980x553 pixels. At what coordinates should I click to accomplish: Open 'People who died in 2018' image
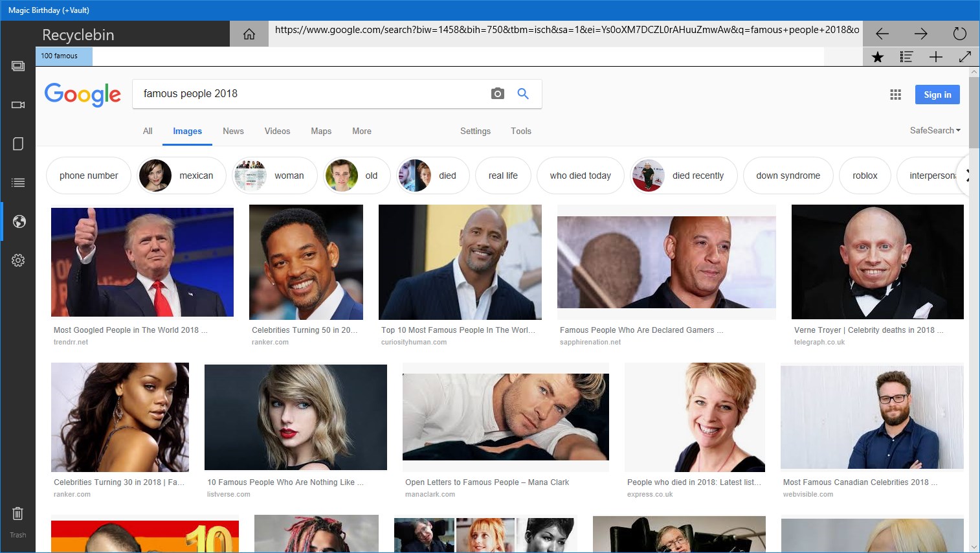click(x=695, y=417)
